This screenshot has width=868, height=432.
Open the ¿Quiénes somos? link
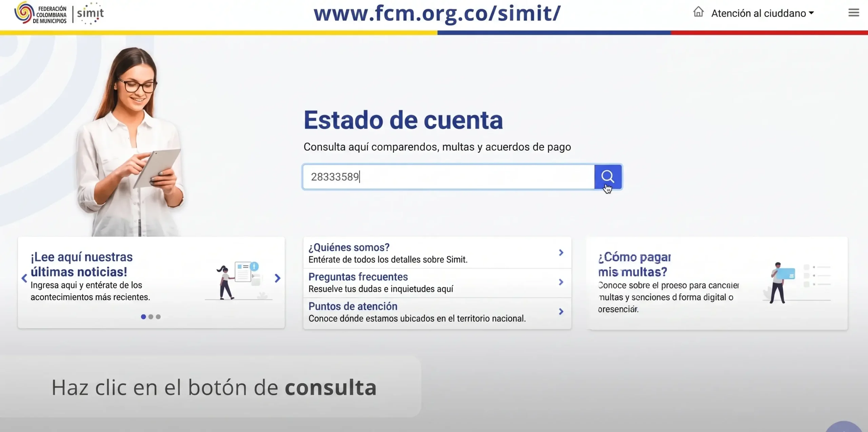349,247
